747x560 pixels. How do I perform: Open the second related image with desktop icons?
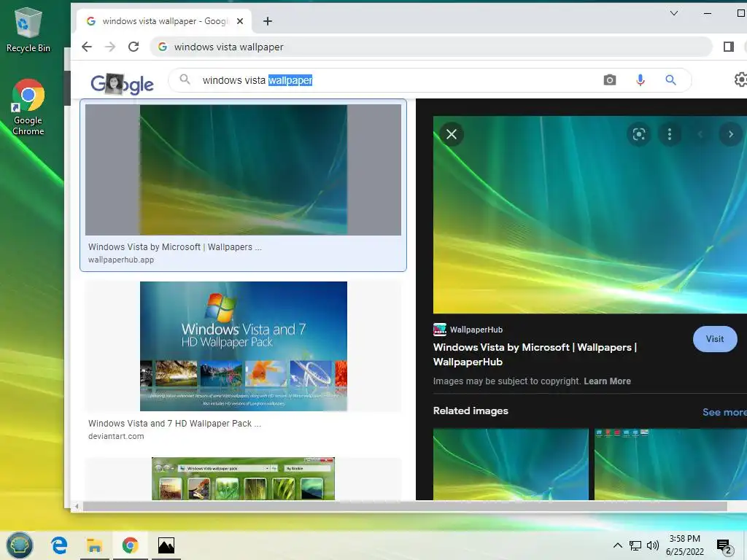(x=670, y=464)
